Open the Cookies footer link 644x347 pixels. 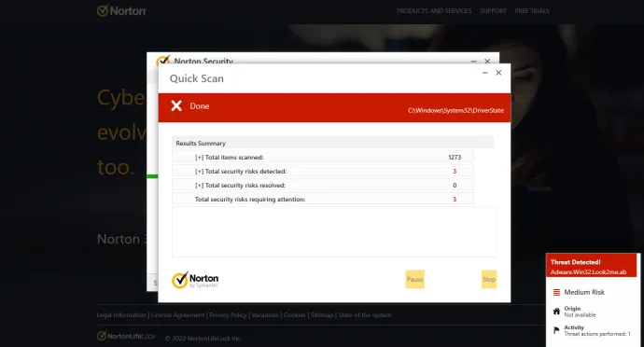tap(295, 315)
